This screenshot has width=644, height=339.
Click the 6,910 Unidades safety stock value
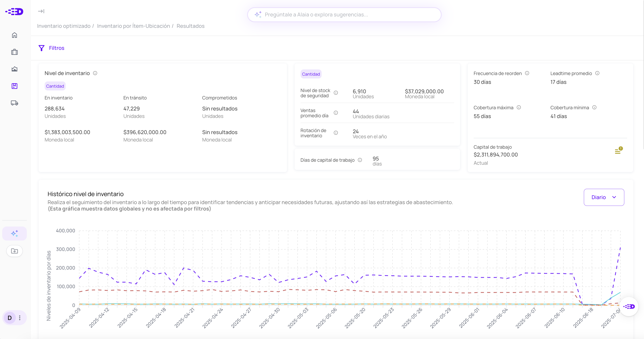pos(359,91)
